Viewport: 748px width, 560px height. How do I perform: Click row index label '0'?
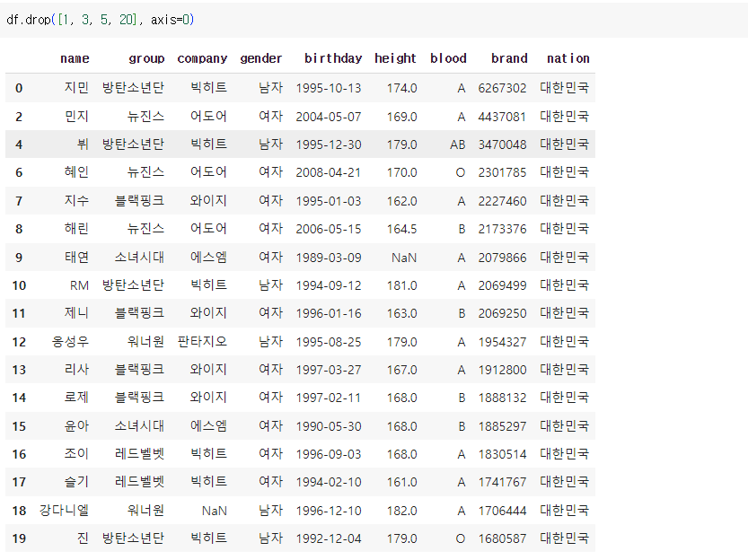[x=19, y=88]
